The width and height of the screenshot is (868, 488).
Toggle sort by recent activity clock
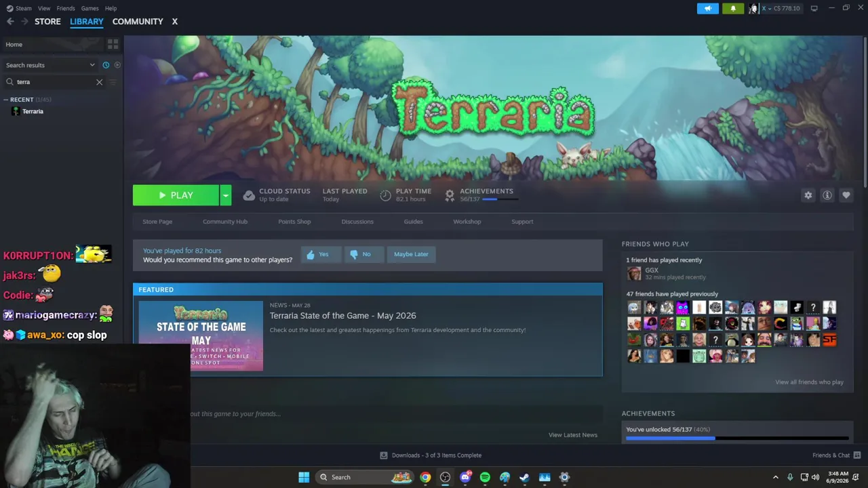tap(106, 65)
